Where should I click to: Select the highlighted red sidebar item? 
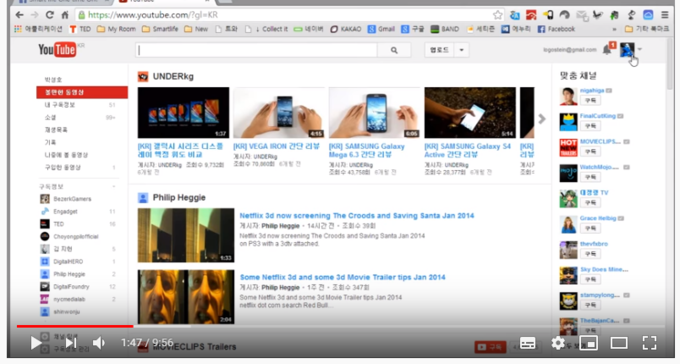point(82,92)
